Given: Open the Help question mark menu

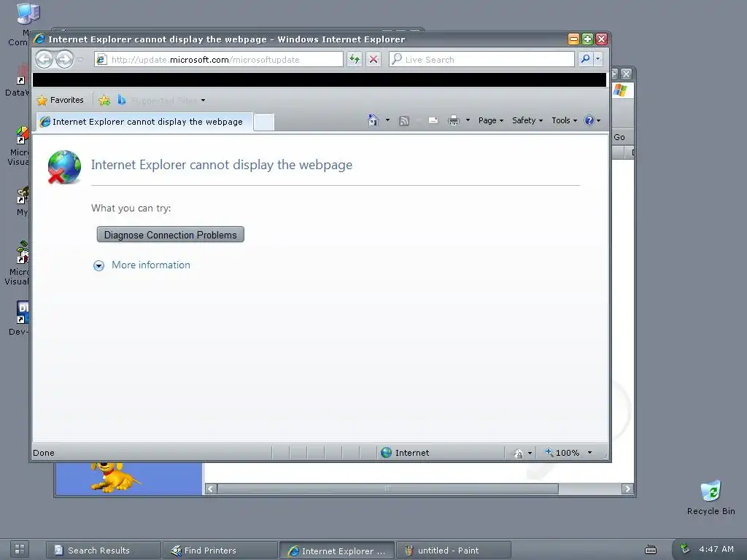Looking at the screenshot, I should 592,120.
